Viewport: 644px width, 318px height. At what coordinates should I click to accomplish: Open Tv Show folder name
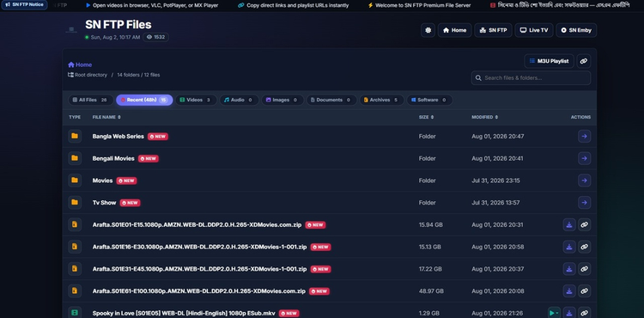(104, 203)
